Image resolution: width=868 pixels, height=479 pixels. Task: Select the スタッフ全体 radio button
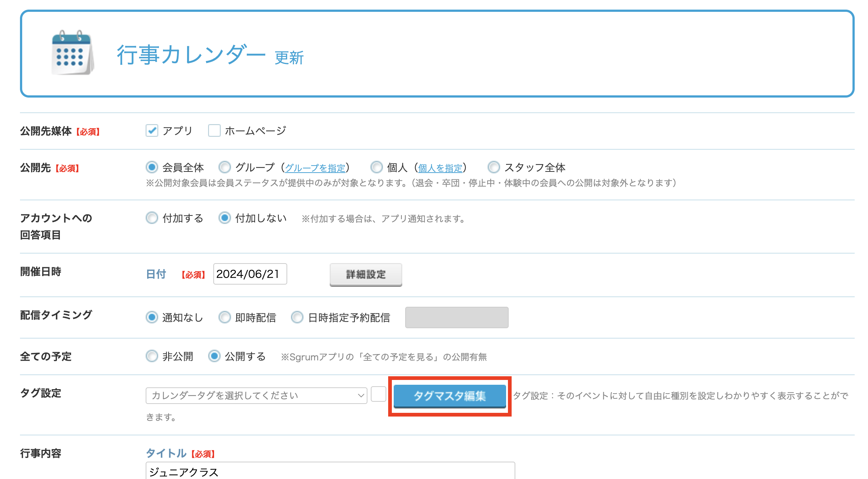coord(494,167)
